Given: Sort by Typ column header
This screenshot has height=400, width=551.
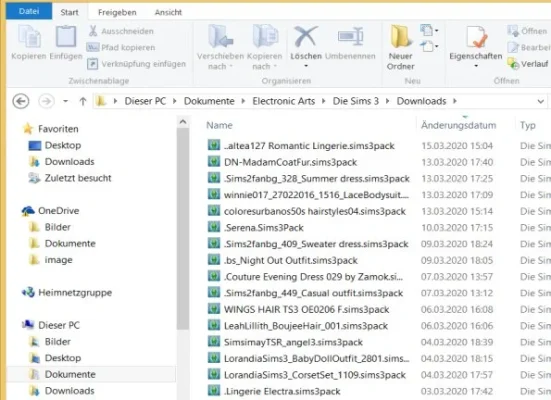Looking at the screenshot, I should coord(528,125).
